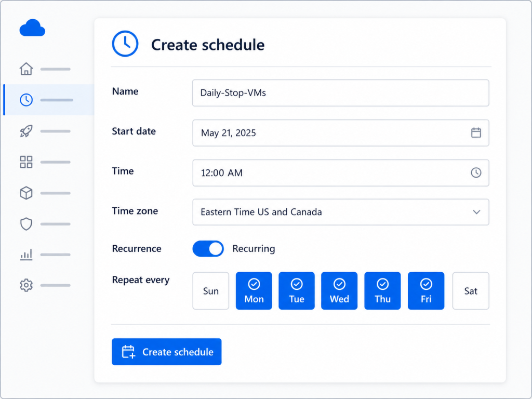Turn off the Recurring toggle switch

[208, 249]
